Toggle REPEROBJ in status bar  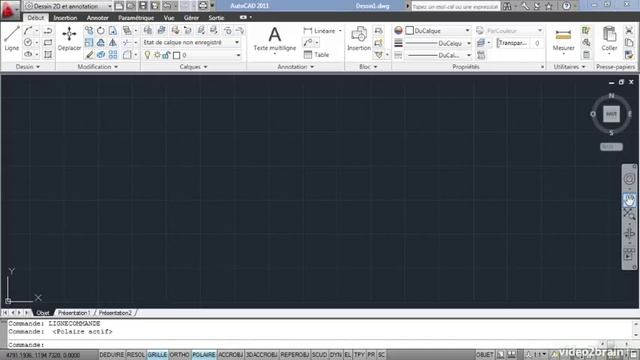point(294,355)
